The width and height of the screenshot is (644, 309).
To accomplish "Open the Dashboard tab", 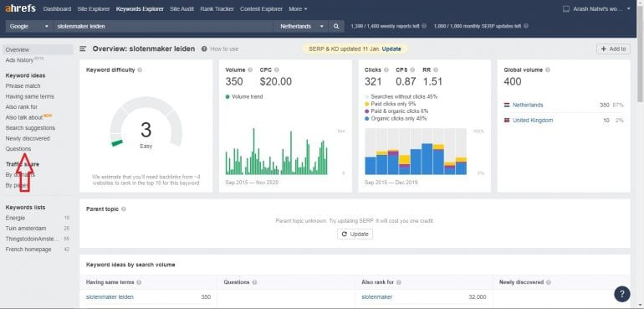I will [x=57, y=8].
